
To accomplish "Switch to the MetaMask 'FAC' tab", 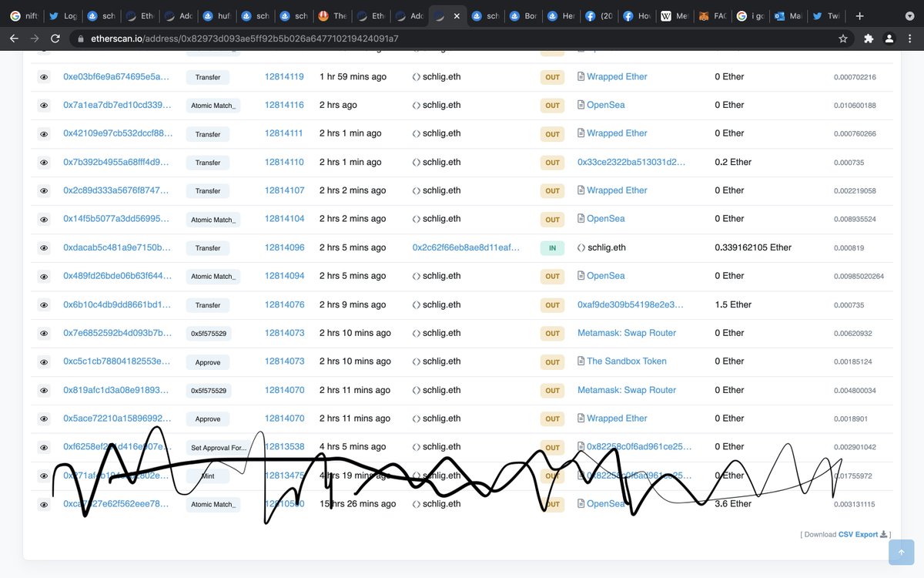I will coord(715,15).
